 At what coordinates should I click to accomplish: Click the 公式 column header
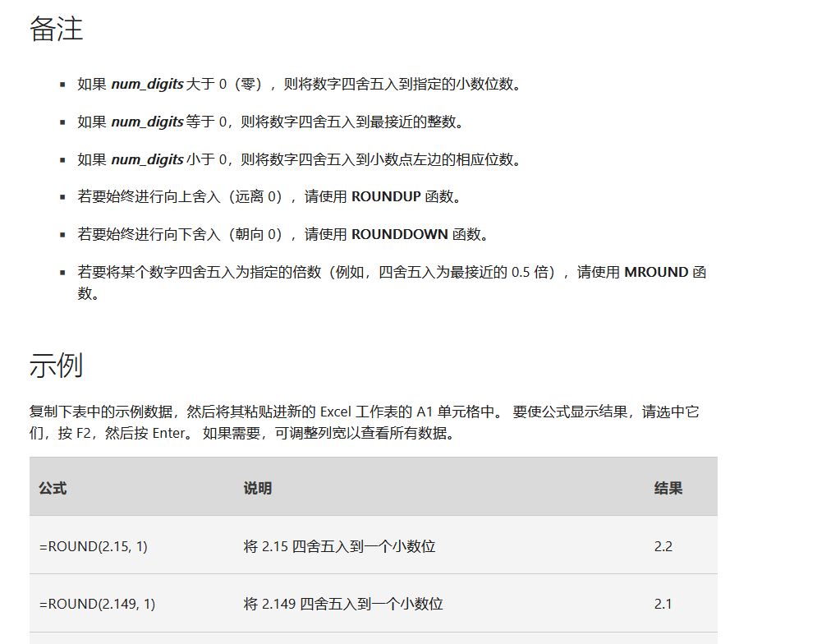tap(53, 488)
